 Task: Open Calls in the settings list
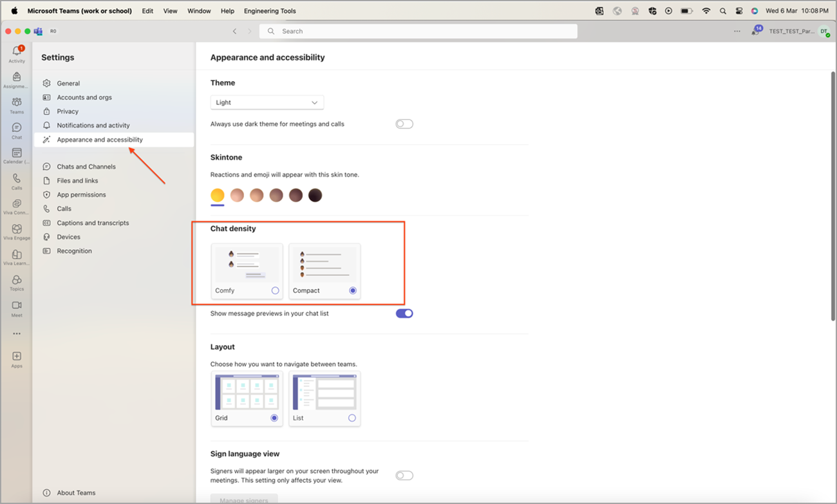click(x=114, y=209)
